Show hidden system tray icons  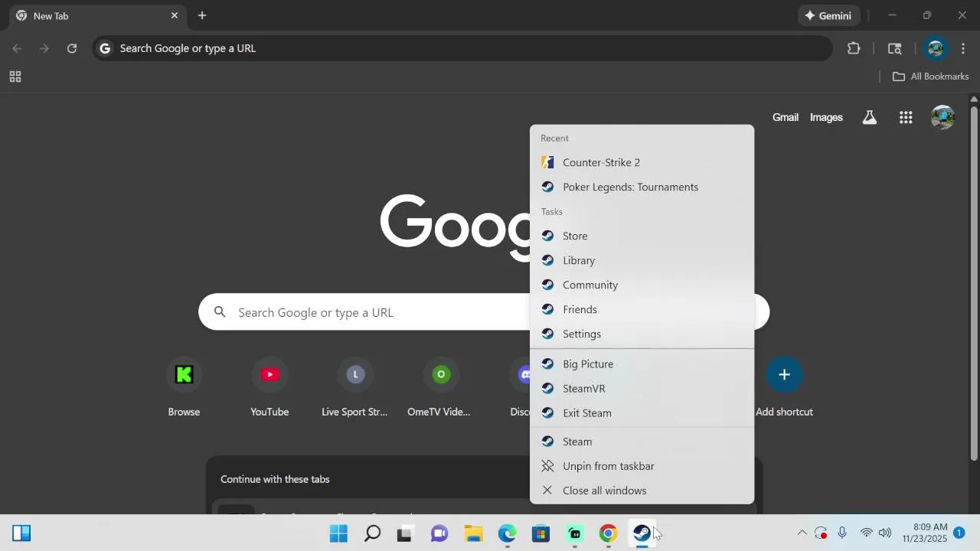802,533
